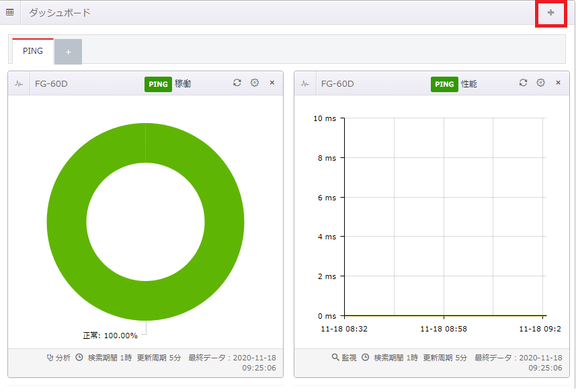
Task: Switch to the PING tab
Action: (x=33, y=51)
